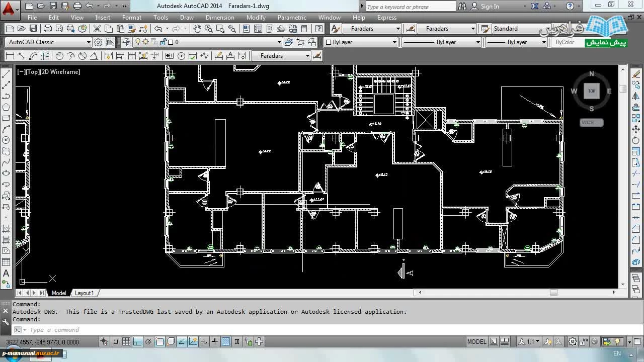Open the Faradars text style dropdown
This screenshot has height=362, width=644.
tap(372, 29)
